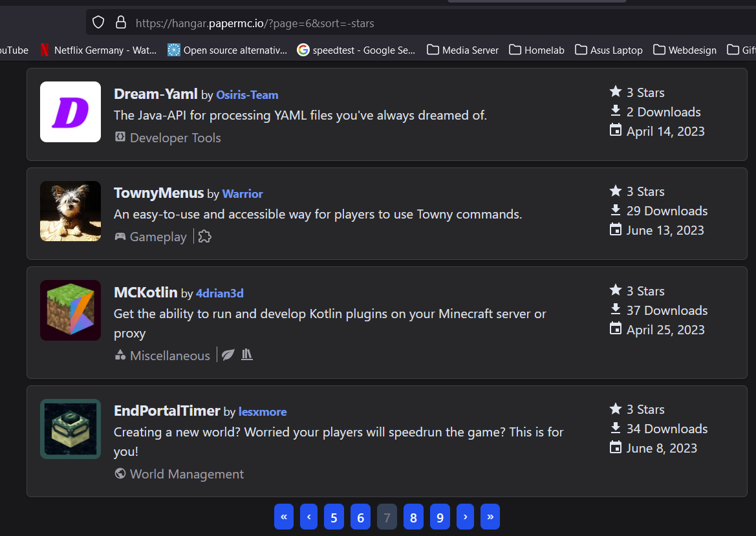756x536 pixels.
Task: Open the Webdesign bookmarks folder
Action: coord(684,50)
